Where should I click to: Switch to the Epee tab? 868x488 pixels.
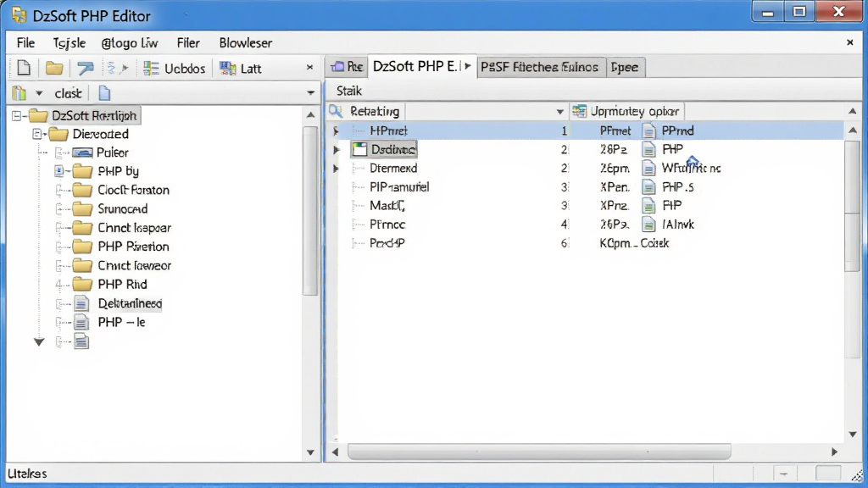click(x=625, y=67)
